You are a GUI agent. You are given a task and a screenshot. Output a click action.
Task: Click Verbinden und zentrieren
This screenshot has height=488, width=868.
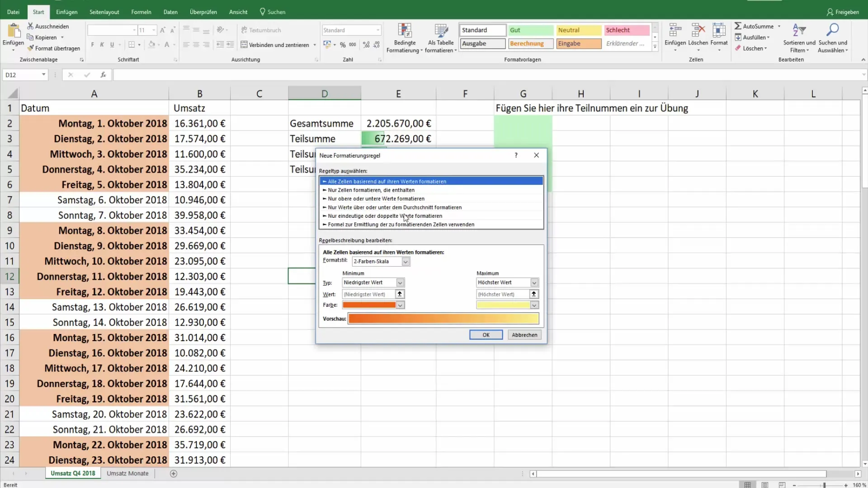[275, 45]
